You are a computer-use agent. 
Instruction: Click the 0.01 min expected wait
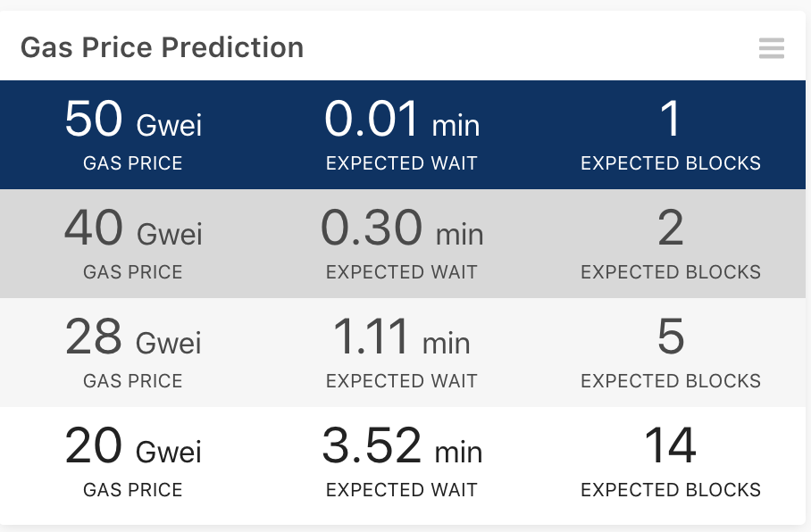[x=402, y=119]
